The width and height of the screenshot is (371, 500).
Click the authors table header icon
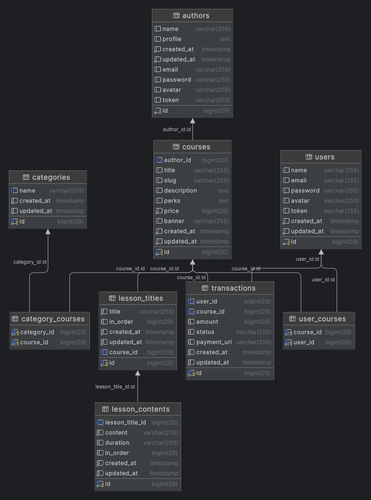pyautogui.click(x=176, y=16)
